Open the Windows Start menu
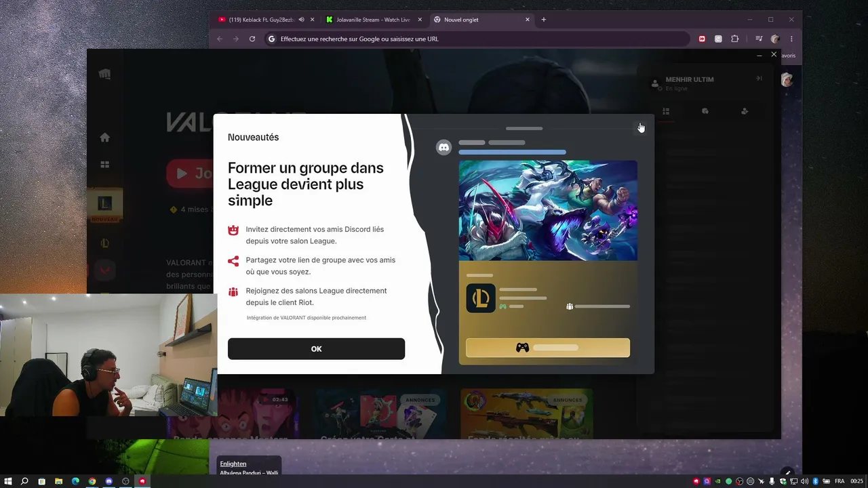Screen dimensions: 868x488 tap(8, 481)
